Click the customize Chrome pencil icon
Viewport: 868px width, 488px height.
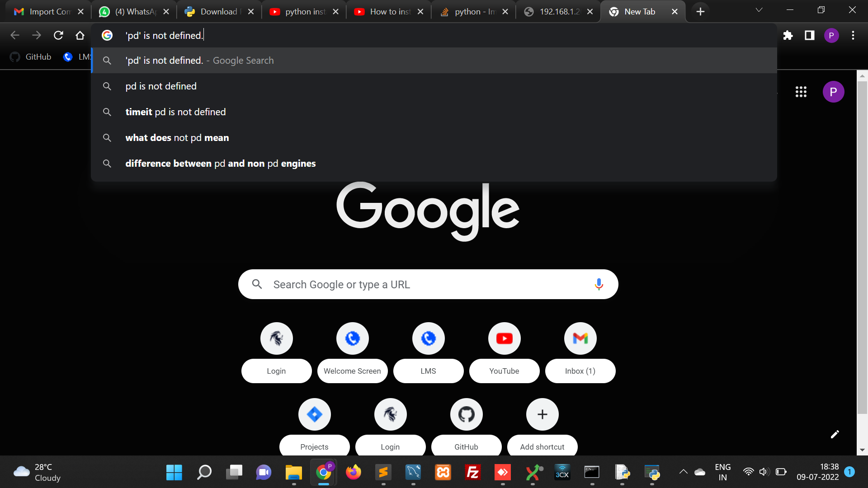click(x=835, y=434)
